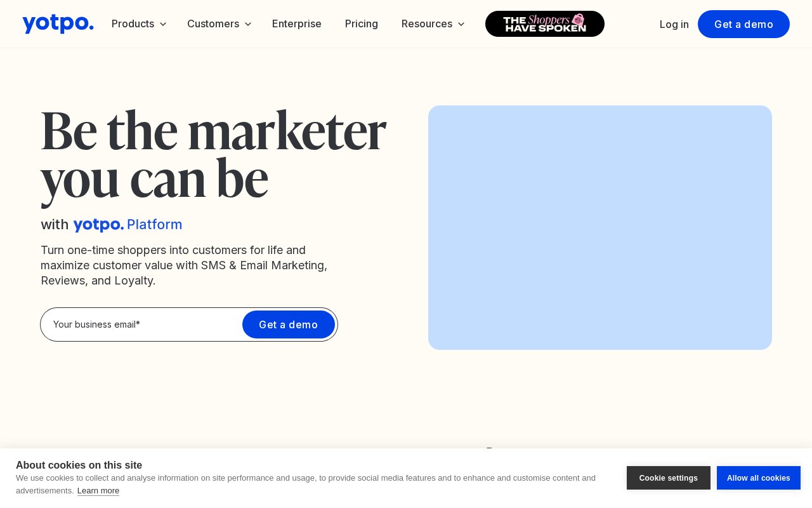Click the Yotpo logo in the header
This screenshot has height=508, width=812.
pyautogui.click(x=58, y=24)
